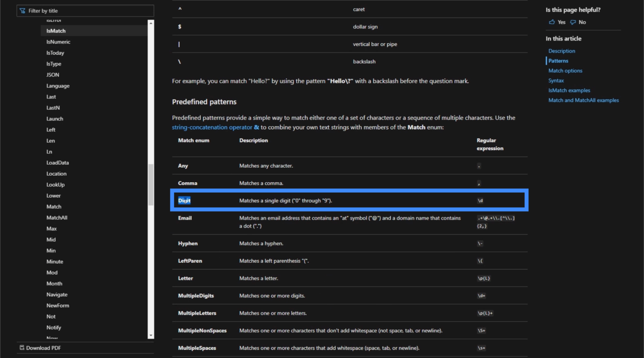644x358 pixels.
Task: Click the sidebar scrollbar thumb
Action: point(151,185)
